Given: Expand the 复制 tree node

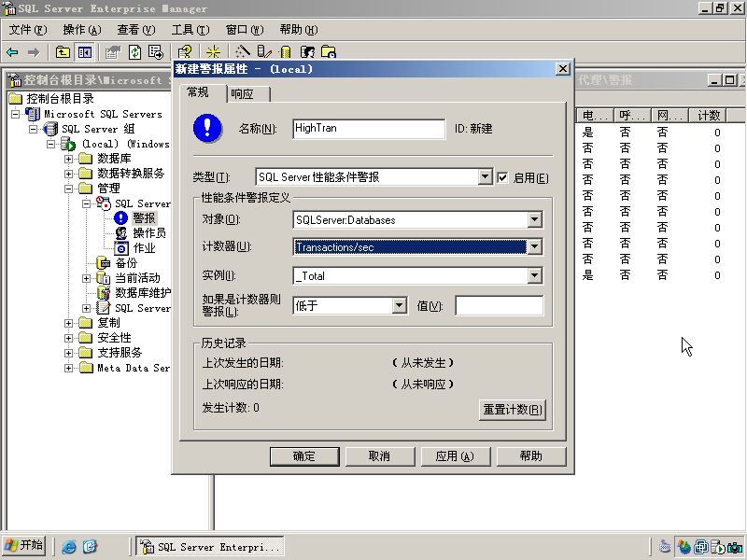Looking at the screenshot, I should pos(68,323).
